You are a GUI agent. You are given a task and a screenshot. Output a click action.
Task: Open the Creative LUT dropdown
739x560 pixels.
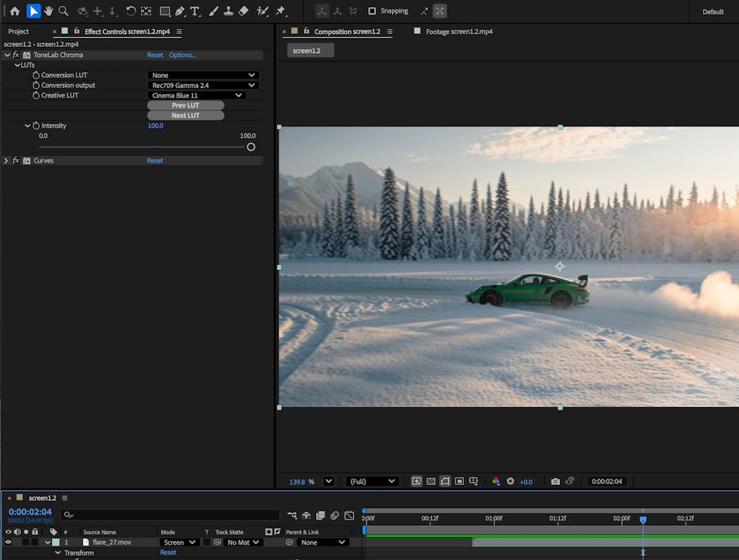point(197,95)
